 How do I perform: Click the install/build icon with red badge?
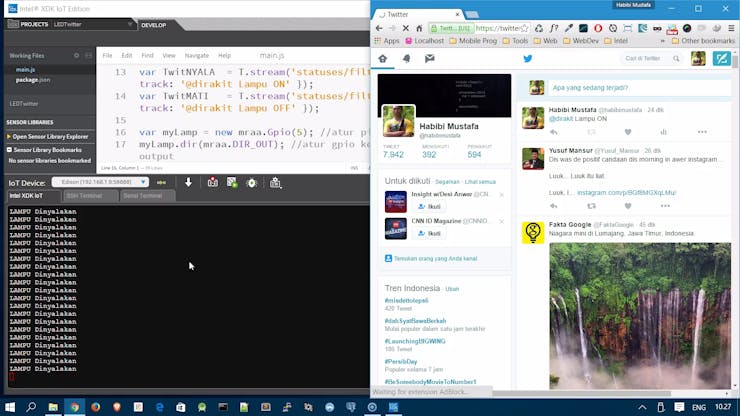coord(213,182)
